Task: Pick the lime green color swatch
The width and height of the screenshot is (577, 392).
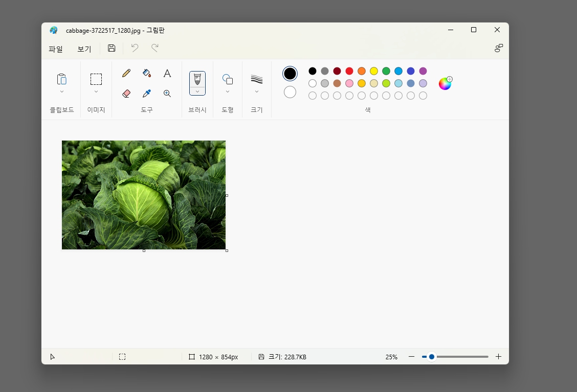Action: tap(386, 83)
